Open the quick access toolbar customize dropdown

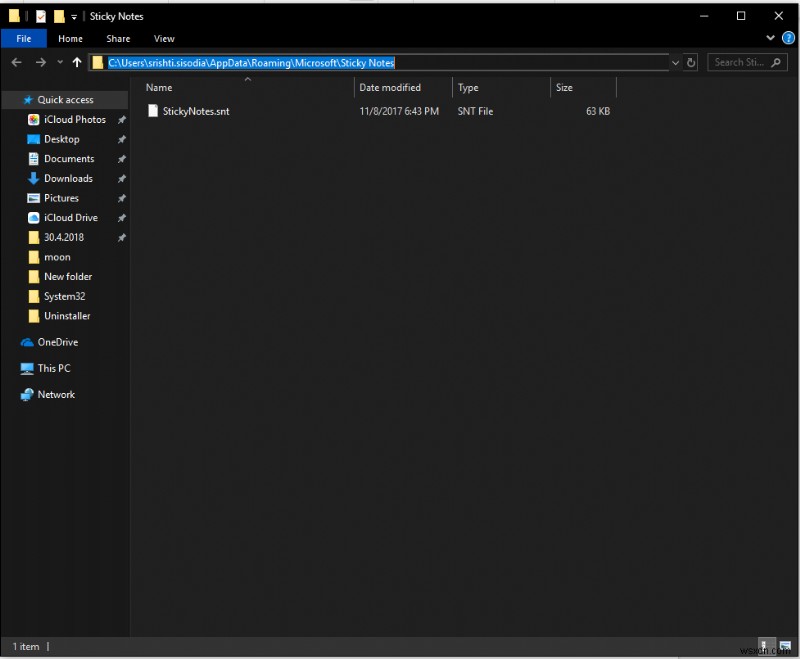coord(73,16)
